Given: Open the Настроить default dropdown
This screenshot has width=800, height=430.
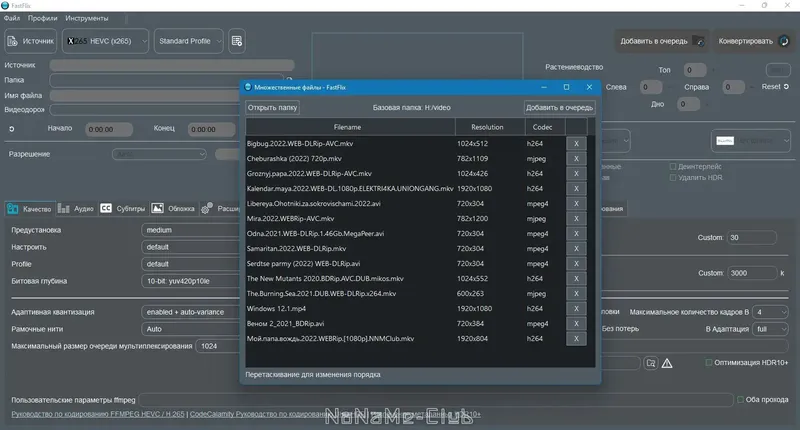Looking at the screenshot, I should pyautogui.click(x=191, y=247).
